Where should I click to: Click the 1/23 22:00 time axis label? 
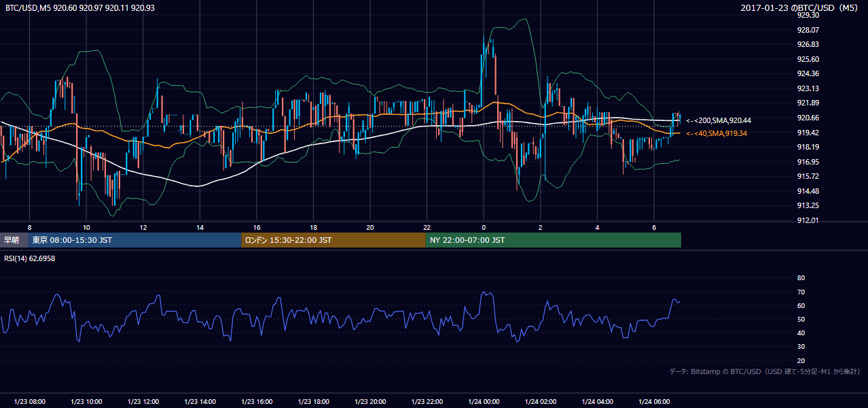pos(427,402)
